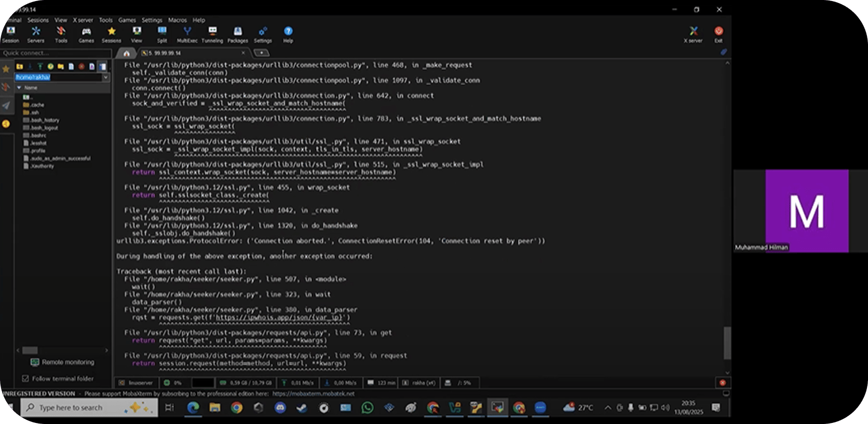Collapse the Name column tree arrow
Image resolution: width=868 pixels, height=424 pixels.
coord(19,88)
